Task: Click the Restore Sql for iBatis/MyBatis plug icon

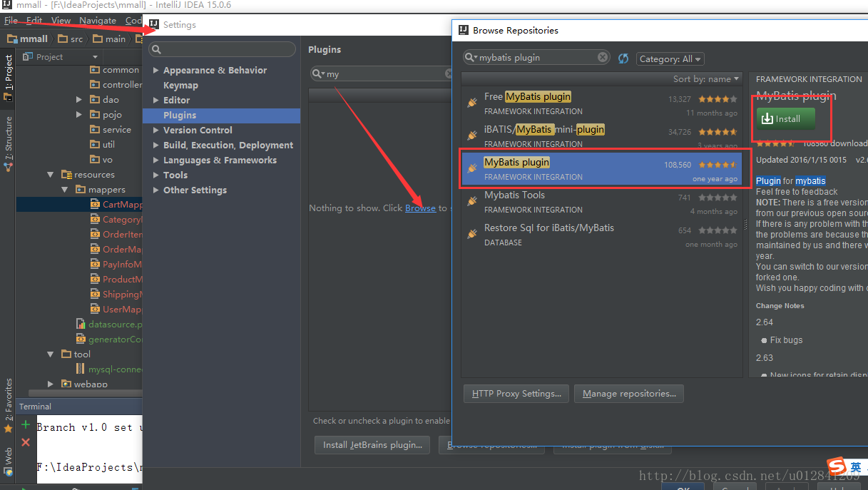Action: click(471, 234)
